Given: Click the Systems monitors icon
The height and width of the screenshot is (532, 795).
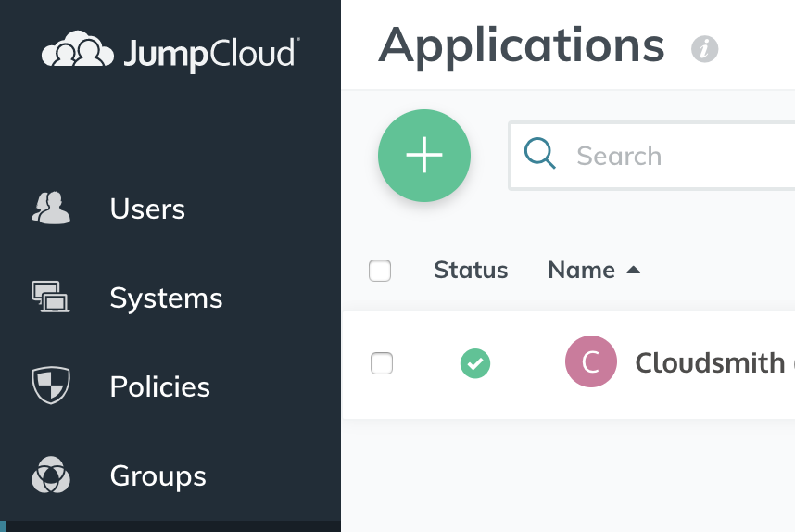Looking at the screenshot, I should (51, 297).
